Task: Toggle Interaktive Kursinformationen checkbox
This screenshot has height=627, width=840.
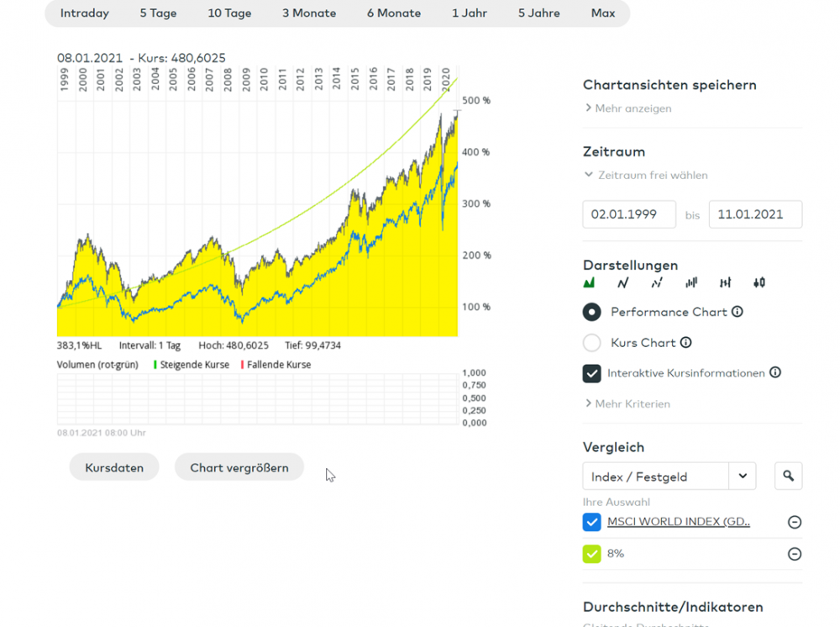Action: pos(592,373)
